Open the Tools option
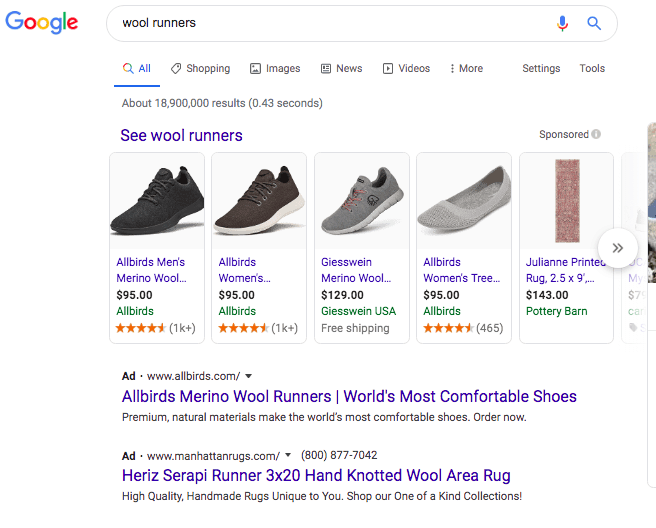This screenshot has height=528, width=656. [592, 68]
